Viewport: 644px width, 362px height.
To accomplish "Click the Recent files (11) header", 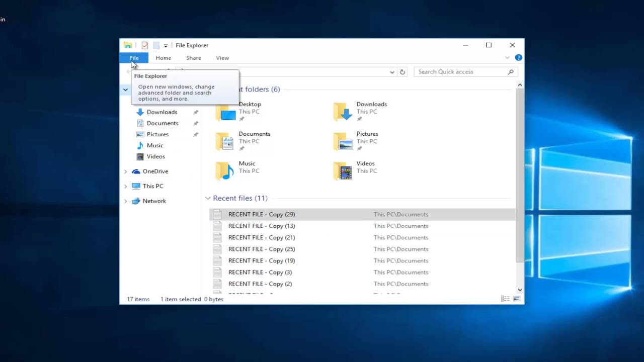I will tap(240, 198).
